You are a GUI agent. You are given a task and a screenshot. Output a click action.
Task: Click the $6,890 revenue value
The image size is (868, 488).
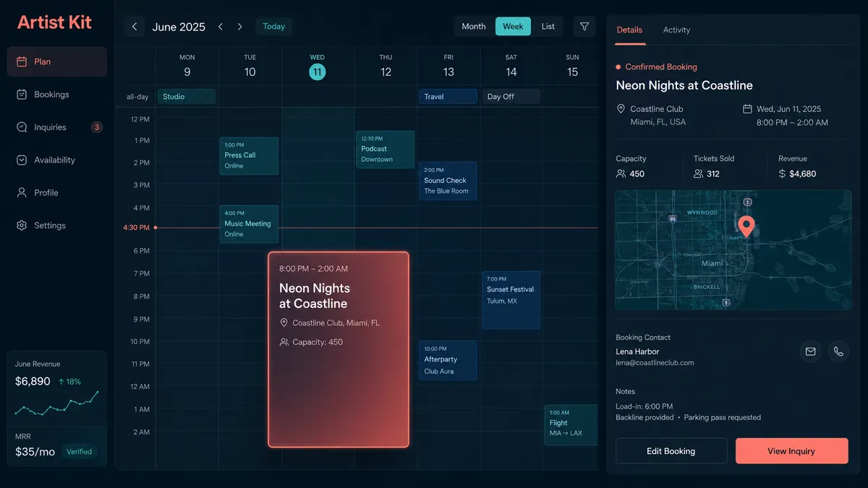click(x=33, y=381)
